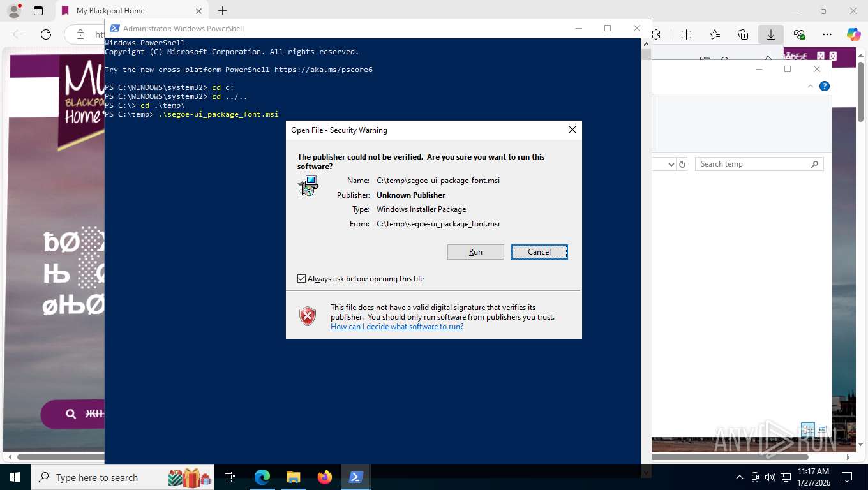Open Edge Collections

click(x=743, y=34)
